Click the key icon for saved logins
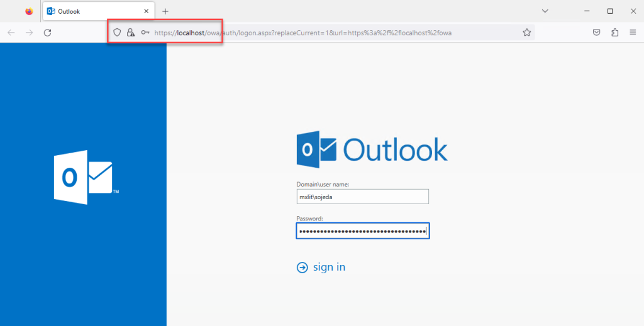 (145, 33)
